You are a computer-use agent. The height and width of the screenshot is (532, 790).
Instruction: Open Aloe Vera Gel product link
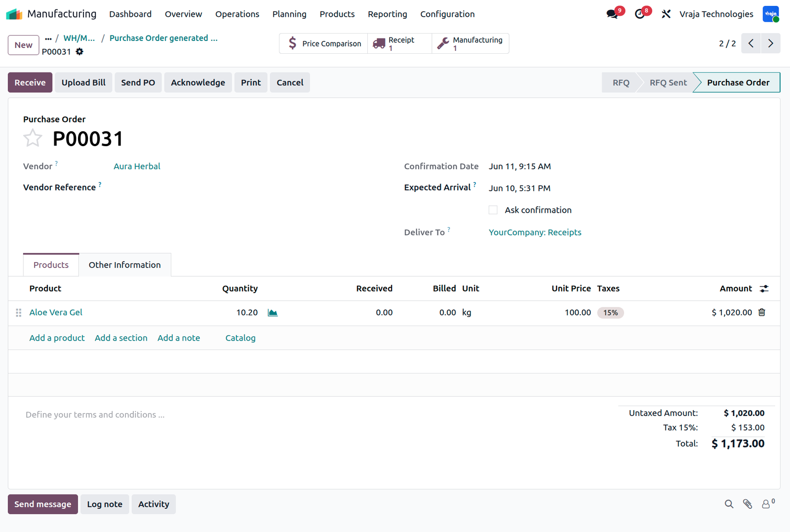tap(56, 312)
